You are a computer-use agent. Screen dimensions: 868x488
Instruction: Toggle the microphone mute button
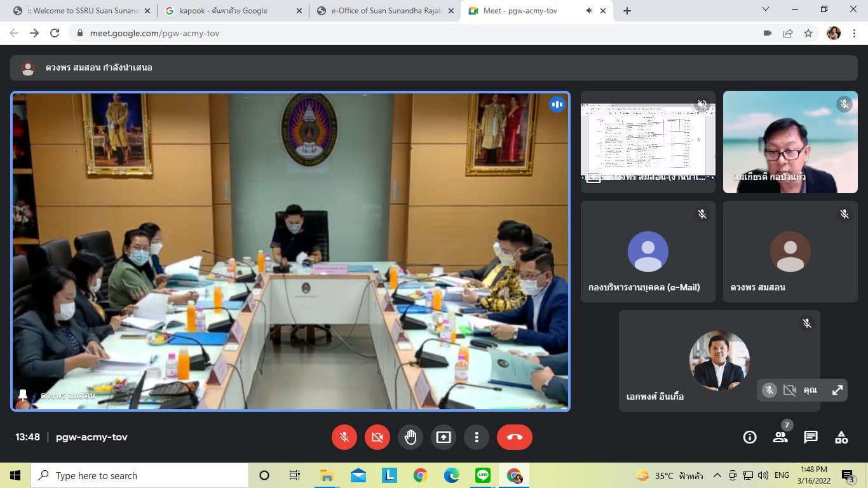click(344, 437)
